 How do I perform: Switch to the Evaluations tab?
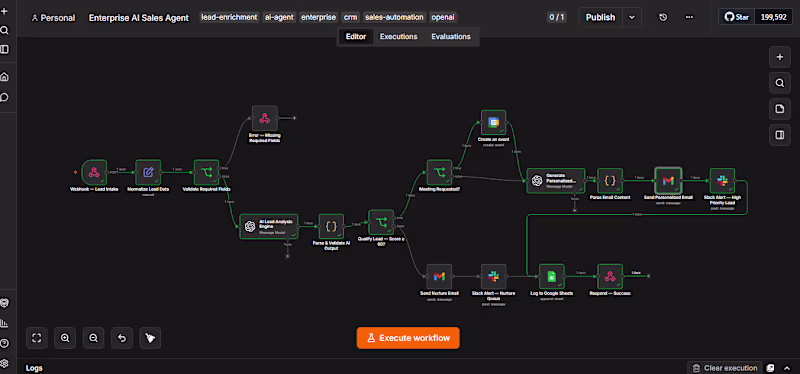click(x=451, y=37)
